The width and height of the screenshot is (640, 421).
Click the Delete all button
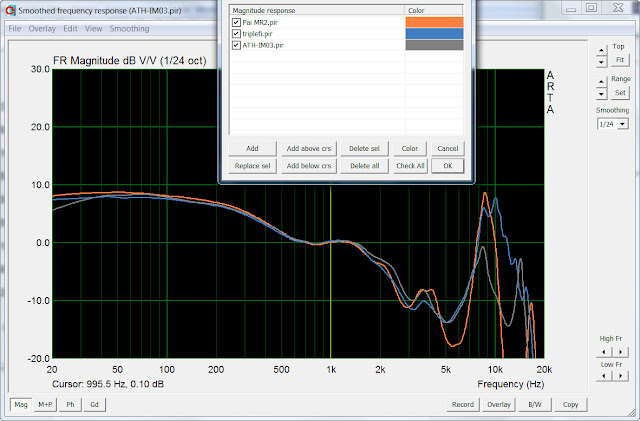364,166
